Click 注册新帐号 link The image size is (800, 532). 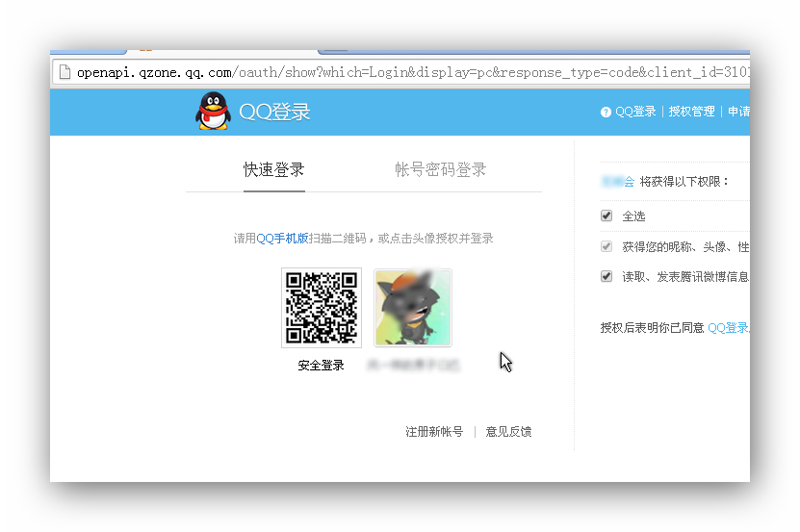tap(434, 432)
